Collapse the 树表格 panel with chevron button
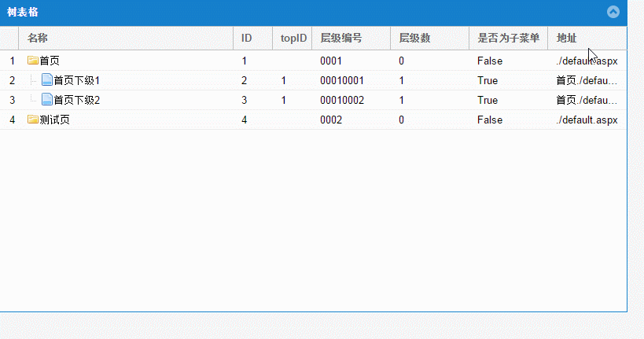Image resolution: width=644 pixels, height=339 pixels. pyautogui.click(x=613, y=12)
